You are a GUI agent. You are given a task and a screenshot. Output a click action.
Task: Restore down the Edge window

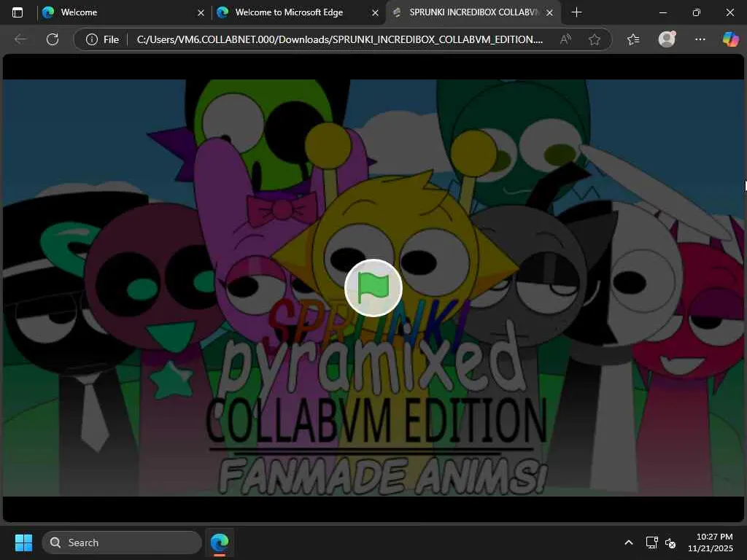coord(697,12)
